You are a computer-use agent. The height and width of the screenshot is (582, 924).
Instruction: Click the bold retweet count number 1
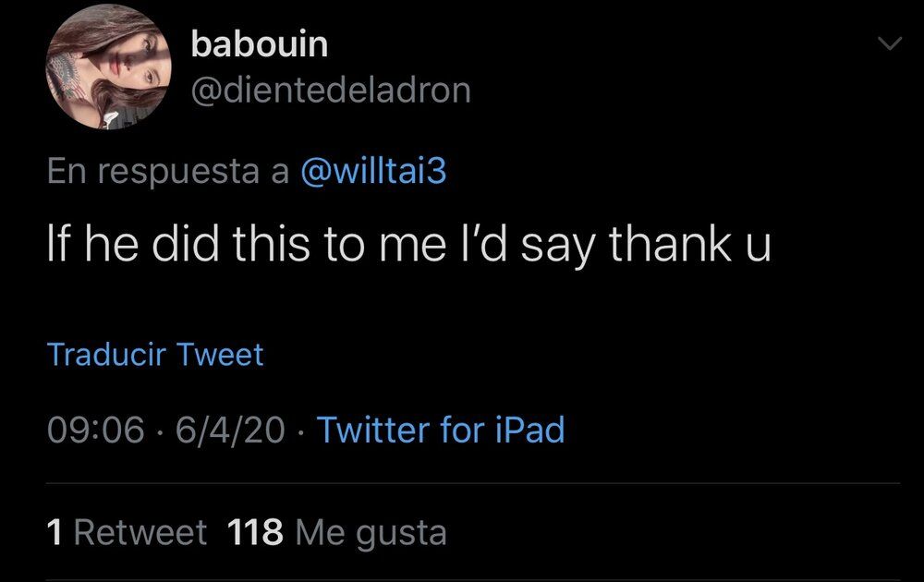click(x=55, y=532)
